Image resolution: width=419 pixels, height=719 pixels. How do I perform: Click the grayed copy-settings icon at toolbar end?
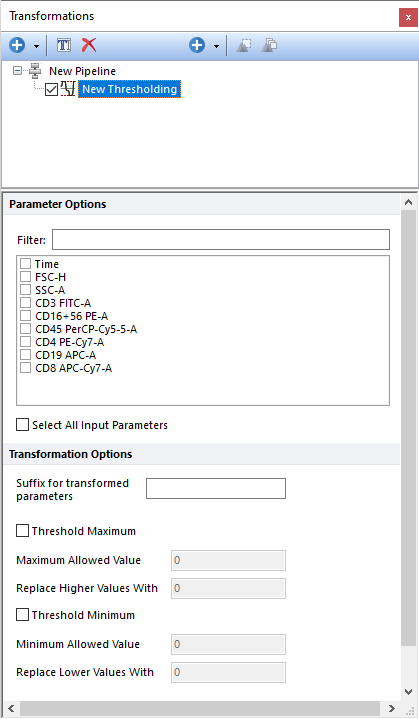click(270, 45)
